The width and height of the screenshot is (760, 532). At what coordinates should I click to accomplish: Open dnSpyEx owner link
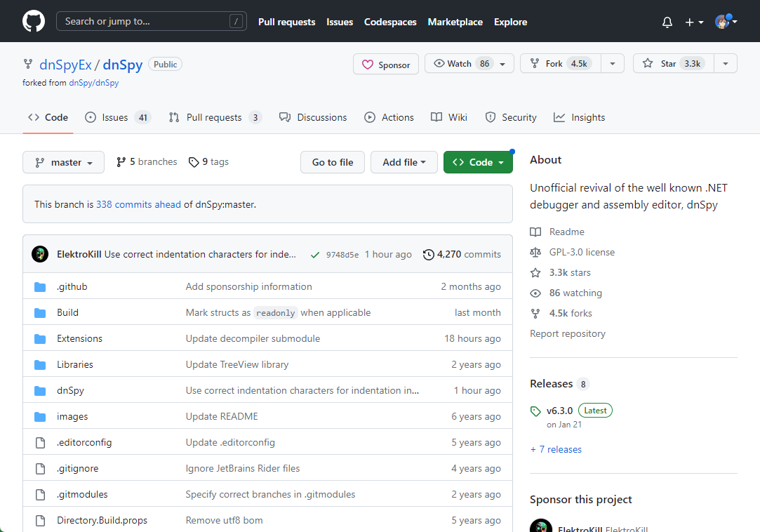pyautogui.click(x=65, y=65)
